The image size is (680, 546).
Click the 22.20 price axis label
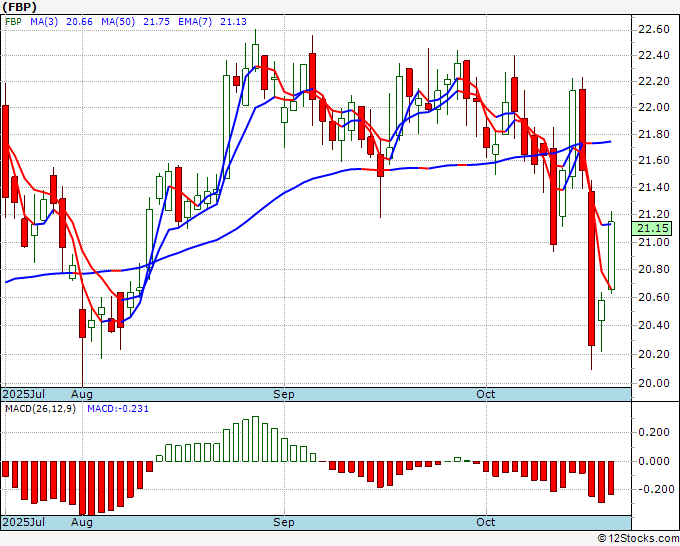[654, 82]
